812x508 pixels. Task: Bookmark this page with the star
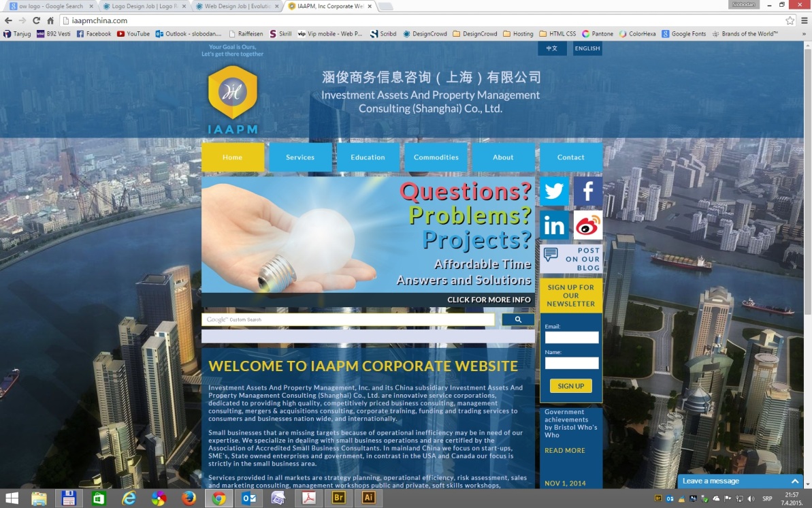790,20
